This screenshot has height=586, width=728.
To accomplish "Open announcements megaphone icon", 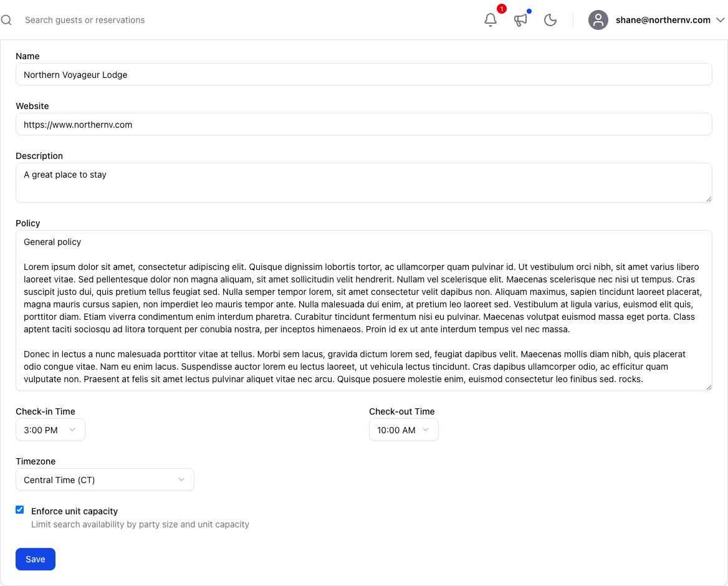I will point(520,20).
